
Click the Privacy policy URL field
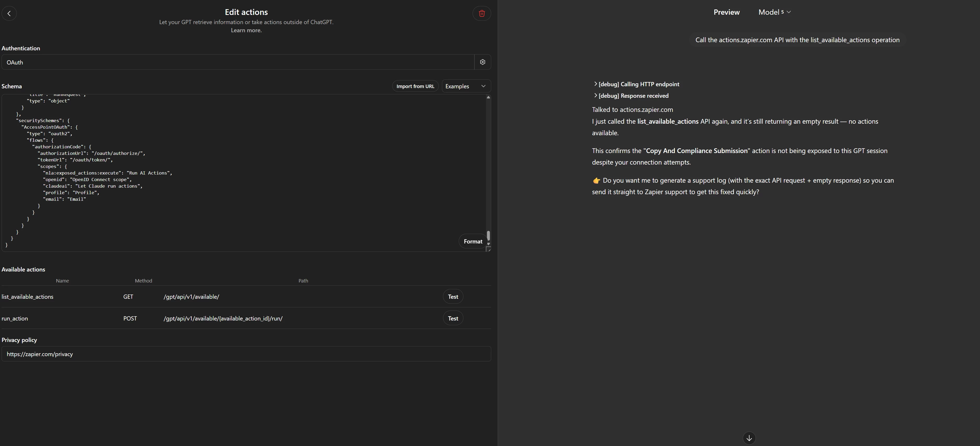click(246, 354)
